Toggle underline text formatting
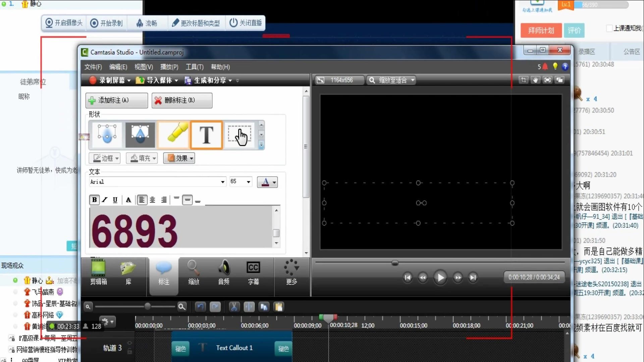 coord(115,200)
